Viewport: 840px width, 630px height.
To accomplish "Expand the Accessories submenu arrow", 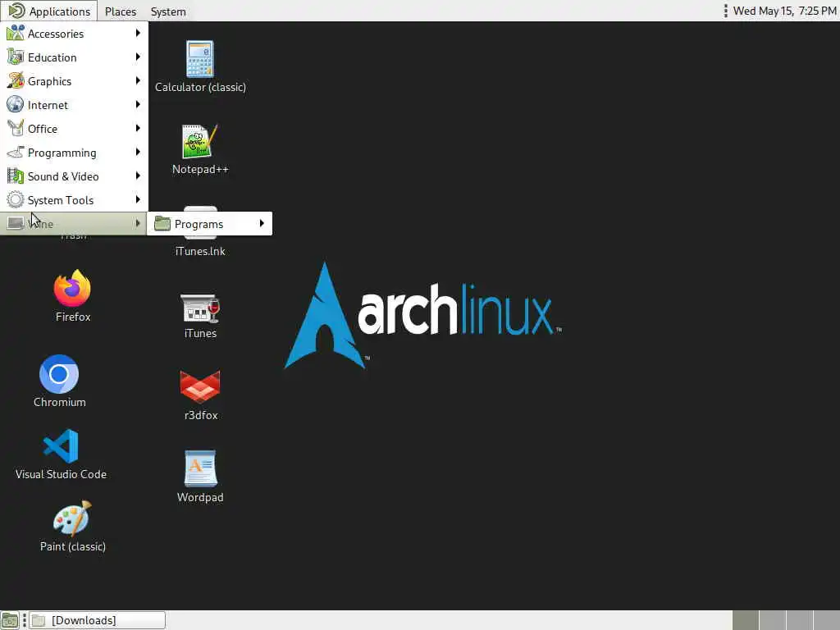I will click(138, 33).
